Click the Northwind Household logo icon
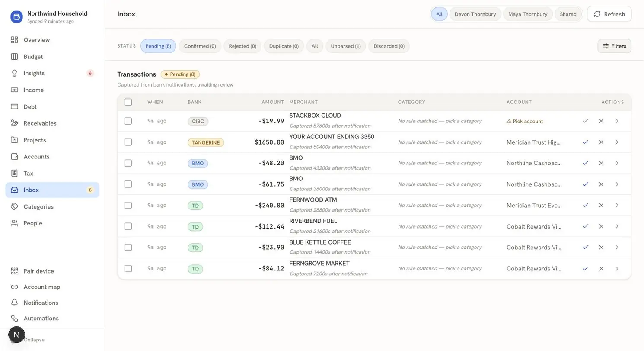Viewport: 644px width, 351px height. pyautogui.click(x=16, y=17)
